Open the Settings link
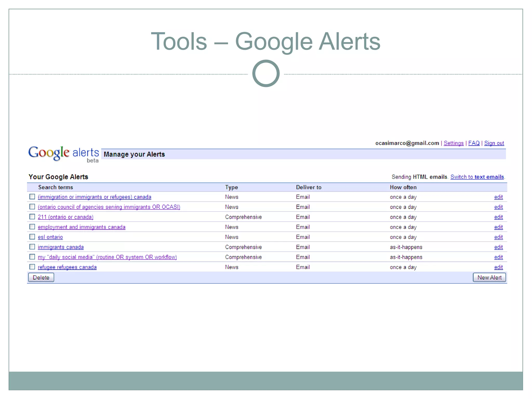The height and width of the screenshot is (399, 532). point(454,143)
